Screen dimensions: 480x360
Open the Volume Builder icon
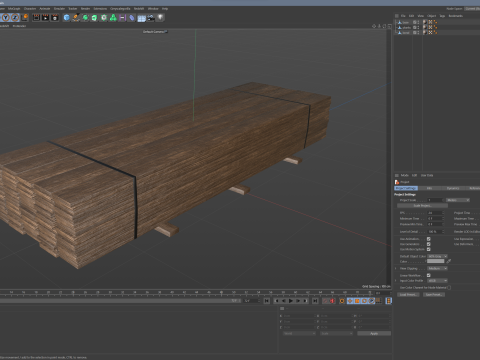click(113, 17)
